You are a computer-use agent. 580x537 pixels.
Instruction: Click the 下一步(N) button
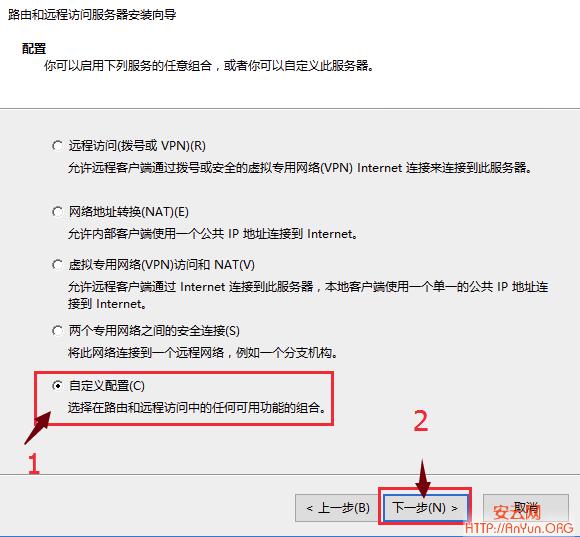[x=425, y=508]
